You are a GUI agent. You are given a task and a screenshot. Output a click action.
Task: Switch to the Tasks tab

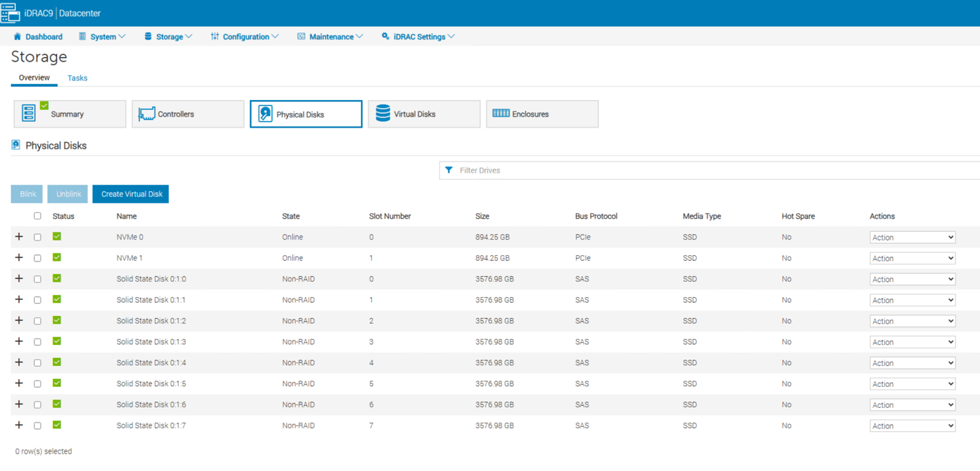pyautogui.click(x=78, y=78)
